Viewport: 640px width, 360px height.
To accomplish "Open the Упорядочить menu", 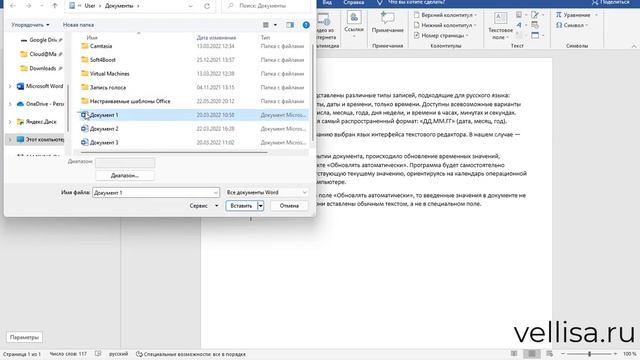I will pos(30,25).
